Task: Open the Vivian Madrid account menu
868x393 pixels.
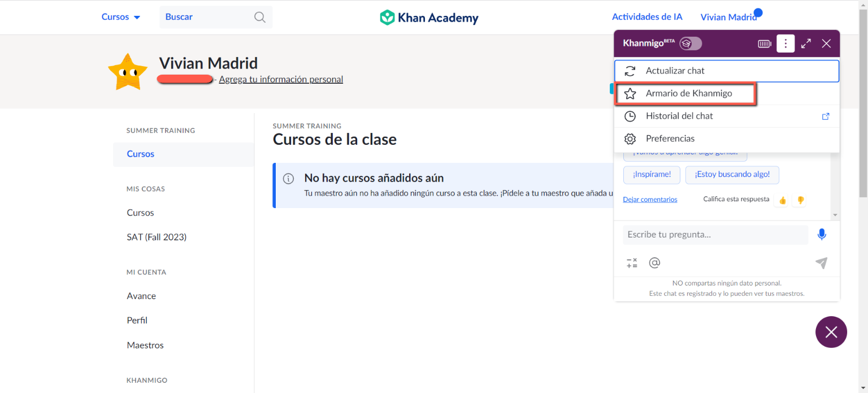Action: [x=728, y=17]
